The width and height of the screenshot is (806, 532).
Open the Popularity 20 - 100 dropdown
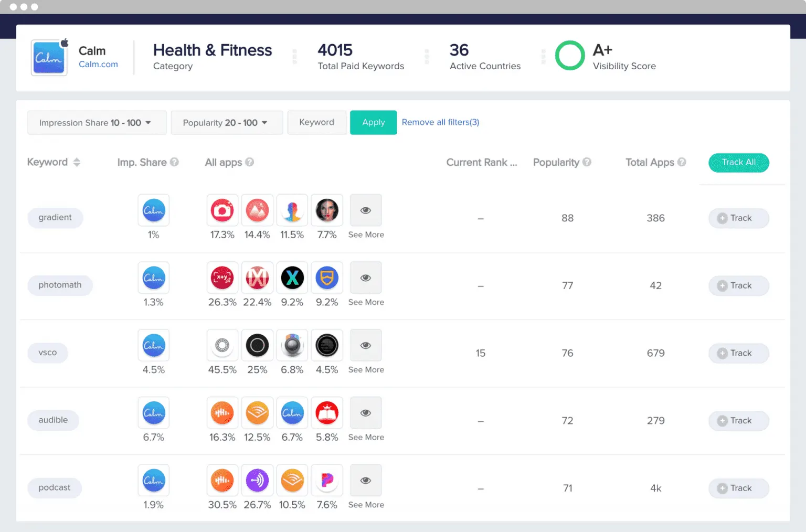pos(227,122)
